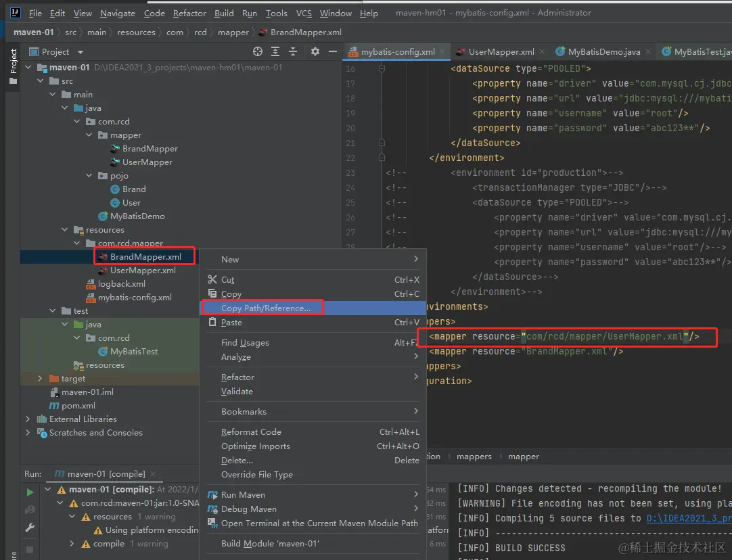Screen dimensions: 732x560
Task: Click the Select Opened File target icon
Action: point(257,52)
